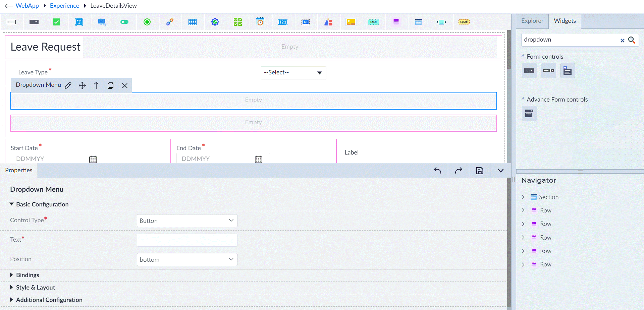Image resolution: width=644 pixels, height=310 pixels.
Task: Remove the Dropdown Menu widget
Action: [x=125, y=85]
